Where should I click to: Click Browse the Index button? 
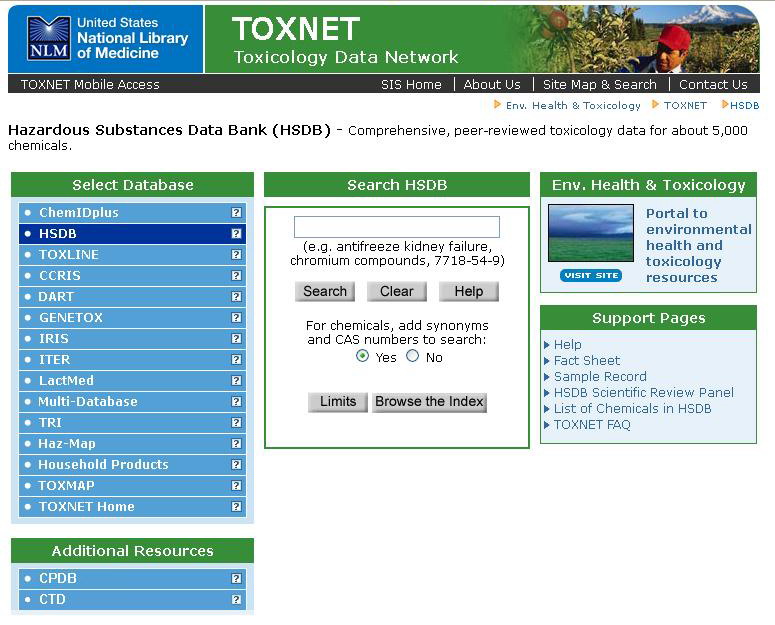pos(429,402)
